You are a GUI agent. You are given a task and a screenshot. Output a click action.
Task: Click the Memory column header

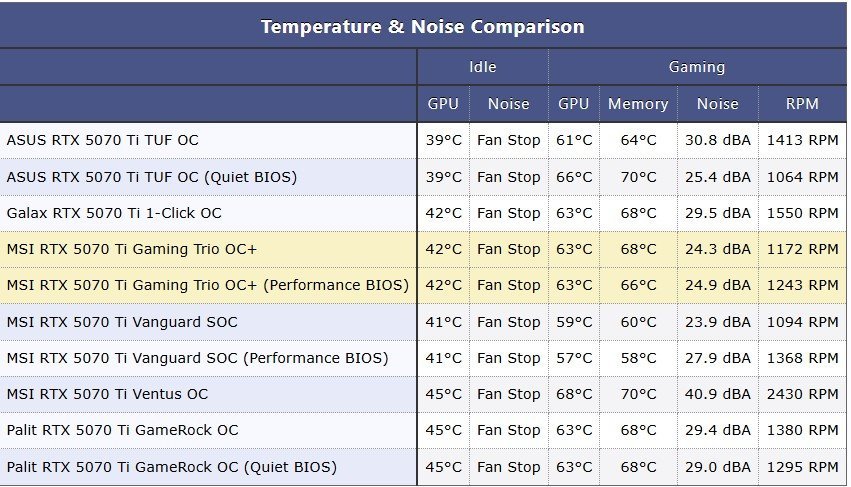[638, 104]
